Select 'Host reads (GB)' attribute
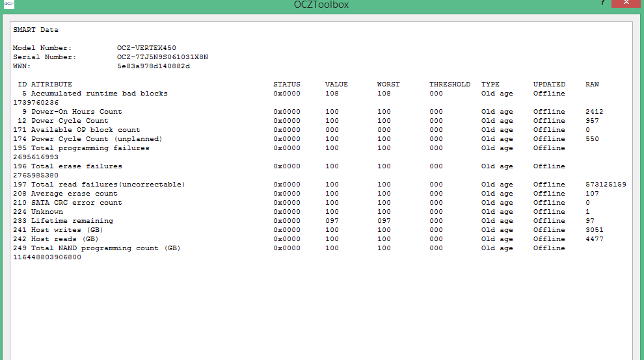 pyautogui.click(x=65, y=239)
